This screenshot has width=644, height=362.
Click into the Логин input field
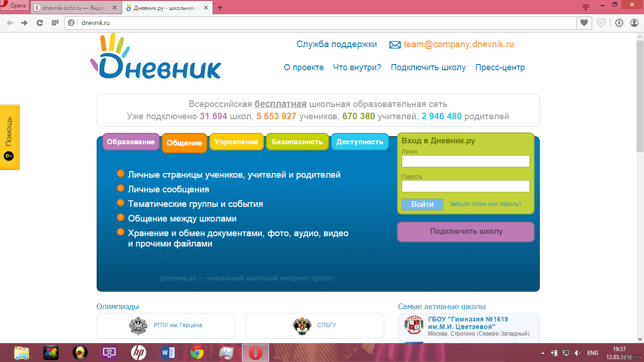465,161
